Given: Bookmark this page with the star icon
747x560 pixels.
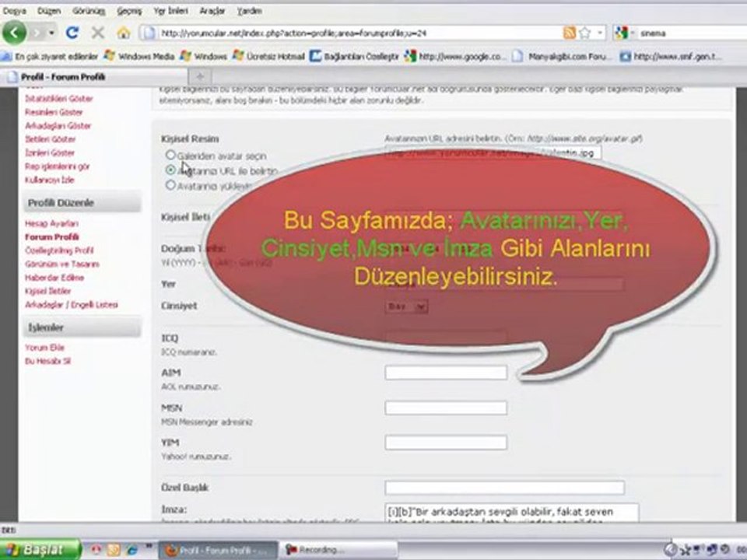Looking at the screenshot, I should point(585,33).
